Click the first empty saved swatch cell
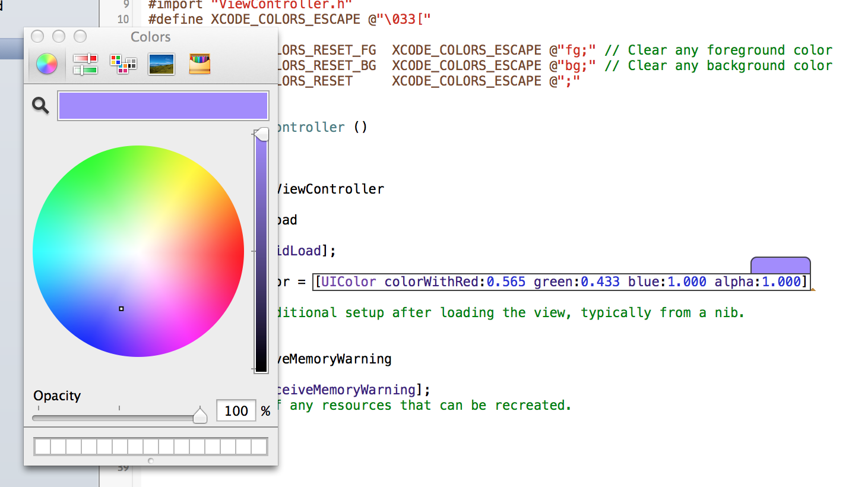The width and height of the screenshot is (868, 487). pos(42,447)
